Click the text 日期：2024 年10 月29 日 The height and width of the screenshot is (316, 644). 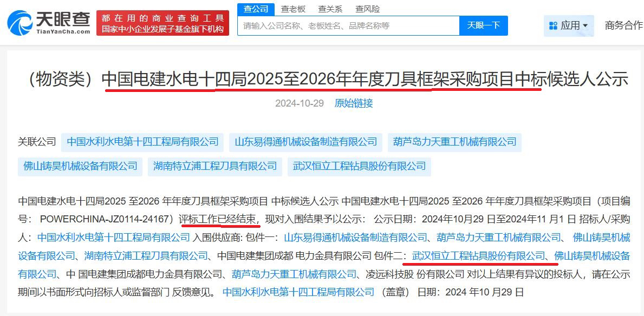pyautogui.click(x=470, y=292)
